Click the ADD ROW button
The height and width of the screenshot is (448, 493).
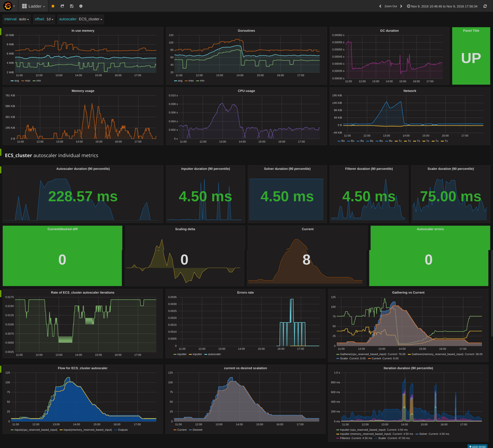[477, 447]
